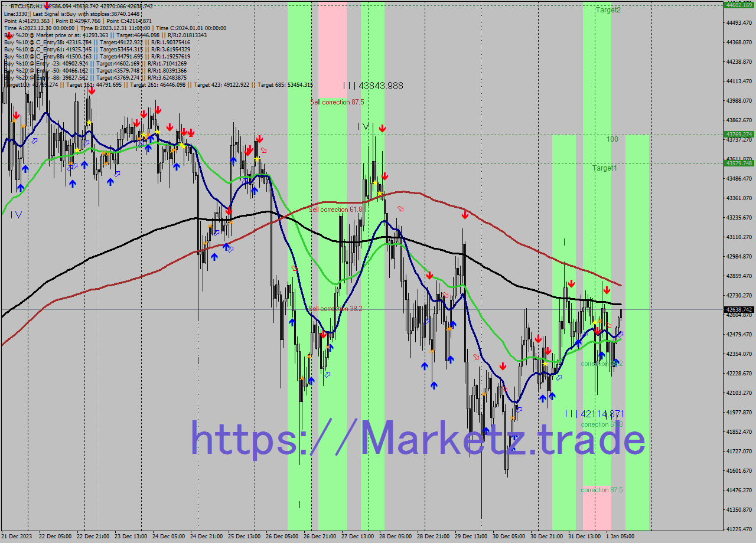The height and width of the screenshot is (543, 756).
Task: Click the 44113.470 price axis label
Action: (x=740, y=81)
